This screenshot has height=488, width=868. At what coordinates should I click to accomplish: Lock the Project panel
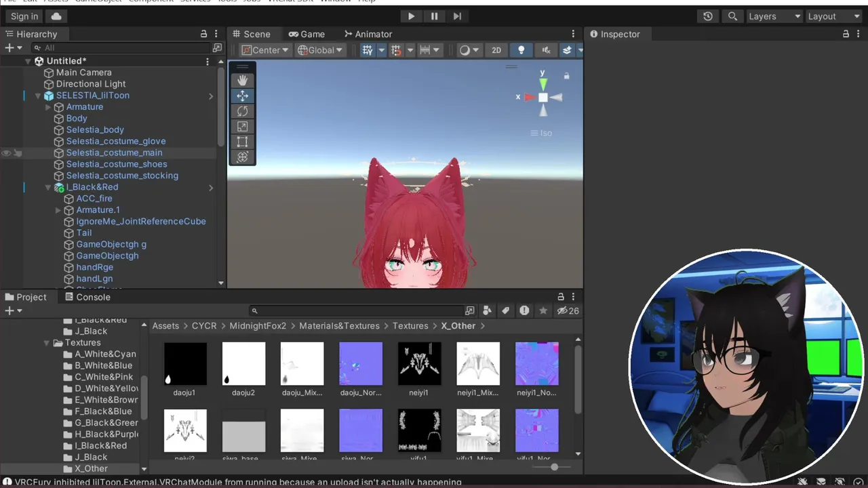click(x=561, y=297)
